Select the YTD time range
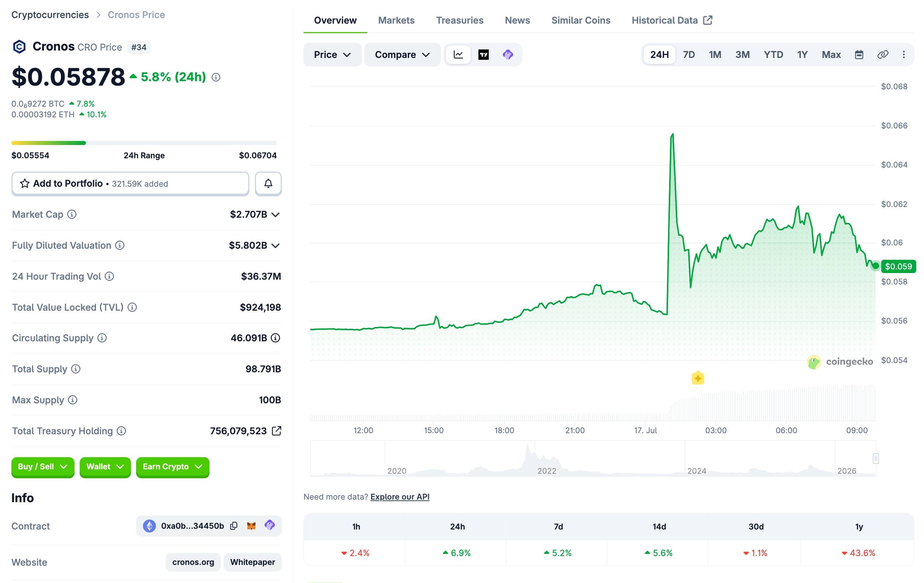This screenshot has height=583, width=924. point(773,55)
